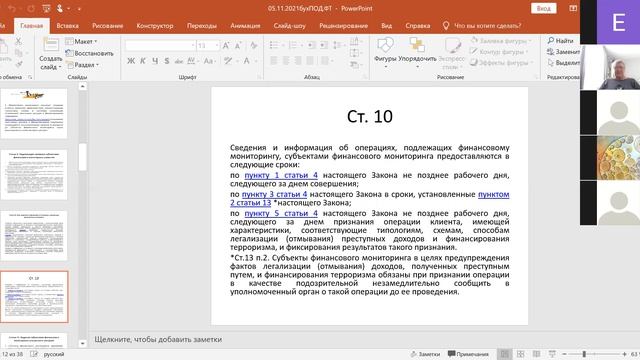Switch to the Рисование tab
Screen dimensions: 640x360
click(x=107, y=26)
